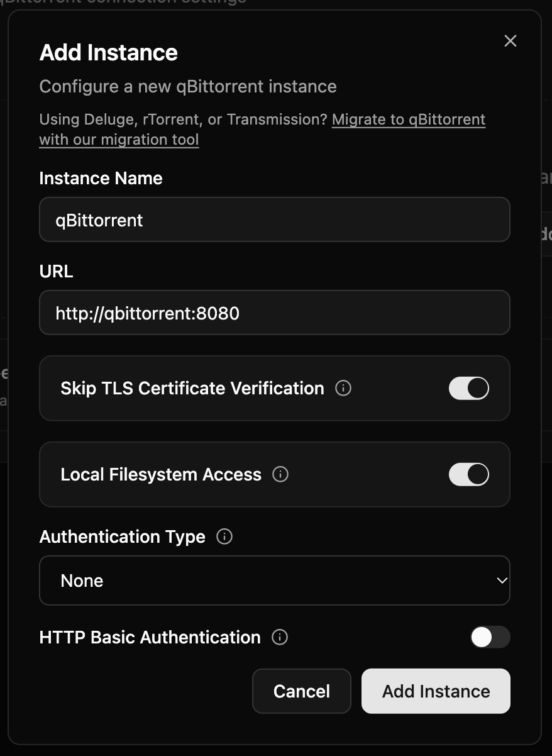
Task: Click the Local Filesystem Access label
Action: [x=161, y=474]
